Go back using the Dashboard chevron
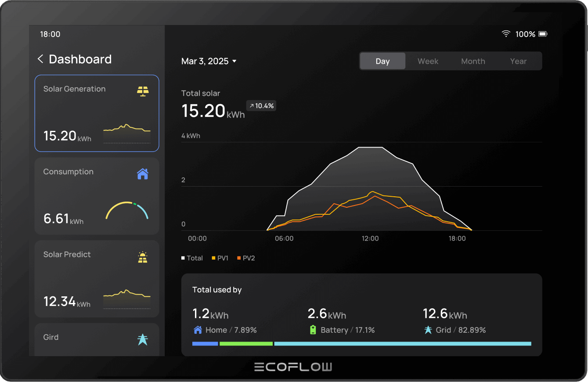 coord(40,59)
